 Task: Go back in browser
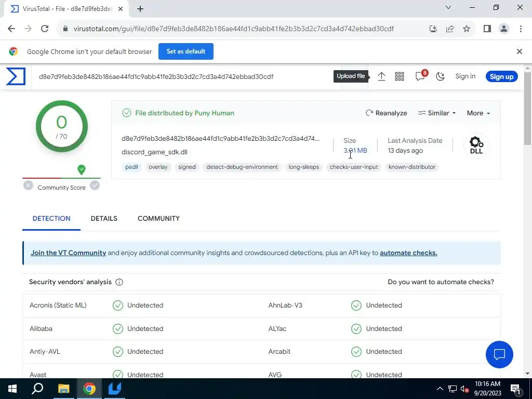point(11,29)
